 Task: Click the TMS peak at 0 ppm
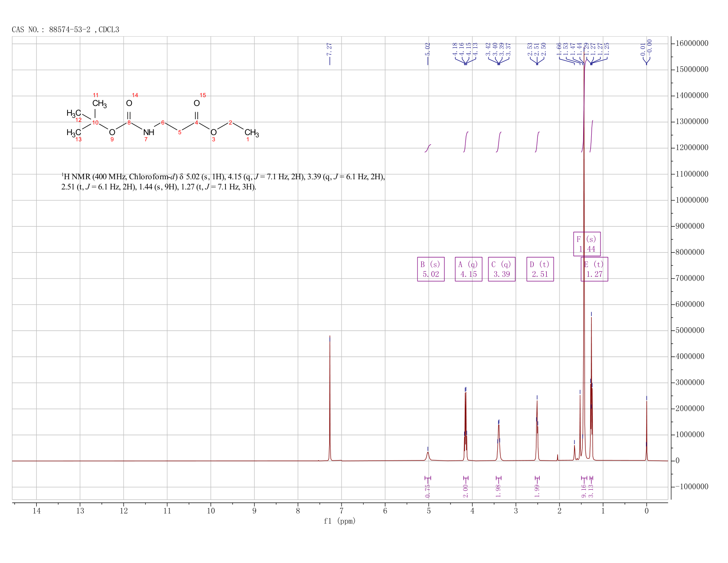tap(646, 431)
